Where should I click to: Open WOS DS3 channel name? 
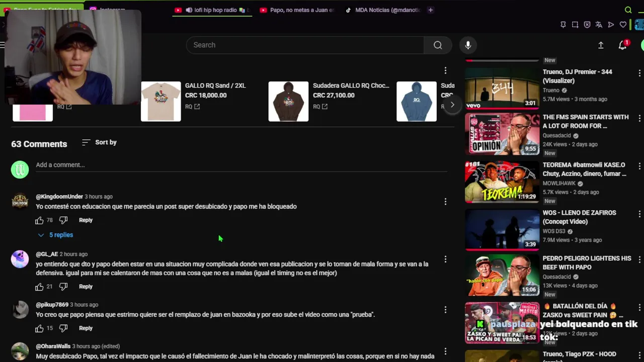point(554,231)
